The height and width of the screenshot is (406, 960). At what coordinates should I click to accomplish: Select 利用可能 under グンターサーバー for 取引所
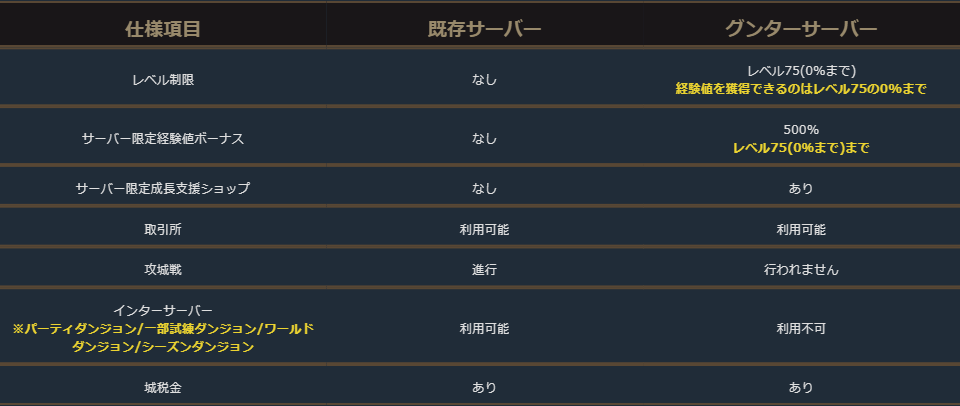pos(801,229)
